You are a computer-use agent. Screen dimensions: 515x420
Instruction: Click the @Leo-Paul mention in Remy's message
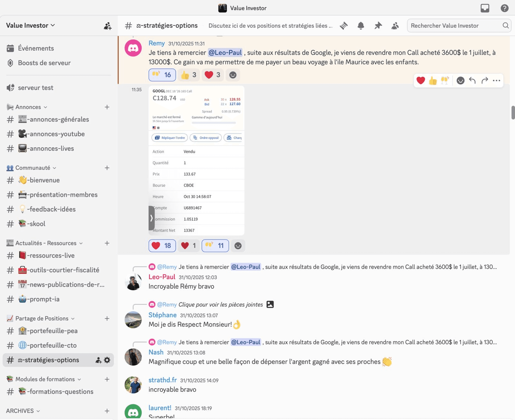click(225, 52)
